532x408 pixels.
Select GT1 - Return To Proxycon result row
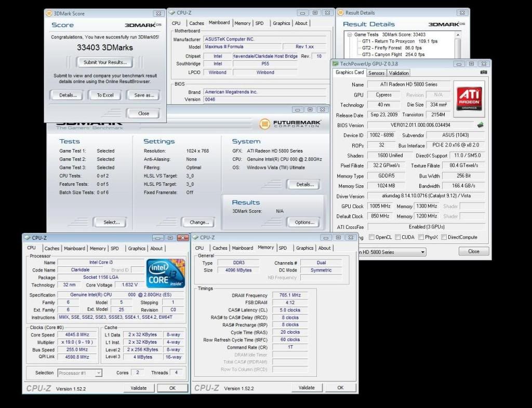[400, 41]
